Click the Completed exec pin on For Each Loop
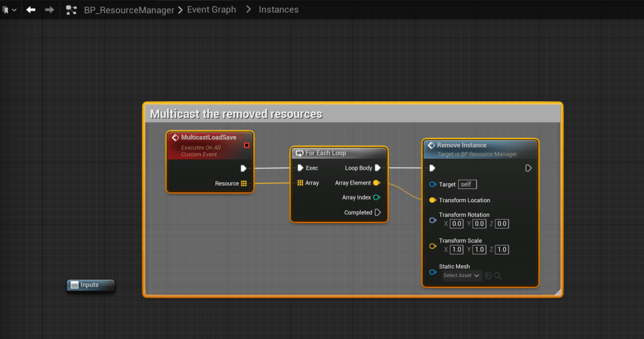 pos(377,212)
